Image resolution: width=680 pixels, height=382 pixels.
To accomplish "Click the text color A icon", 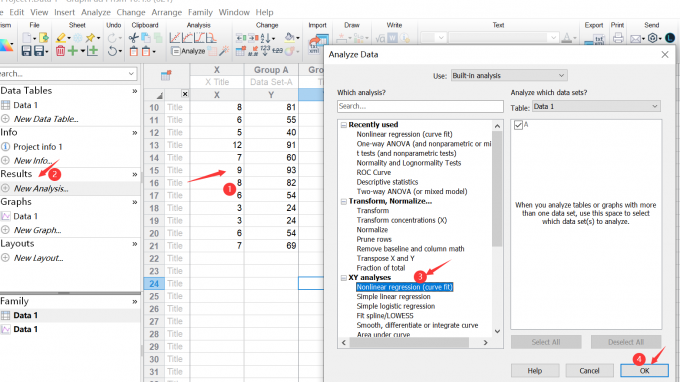I will pyautogui.click(x=566, y=38).
